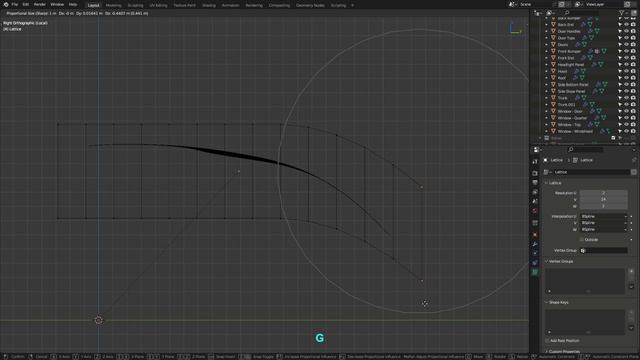
Task: Disable Front Bumper in renders camera icon
Action: (633, 51)
